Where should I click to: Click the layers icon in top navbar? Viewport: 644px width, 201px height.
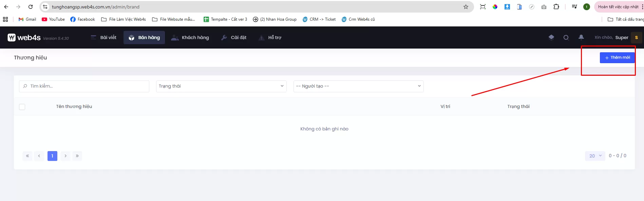[x=551, y=37]
